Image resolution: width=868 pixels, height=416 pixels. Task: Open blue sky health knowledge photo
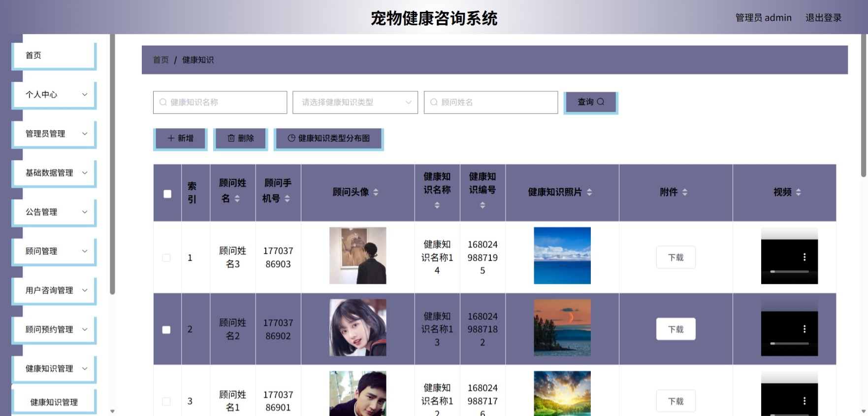562,255
